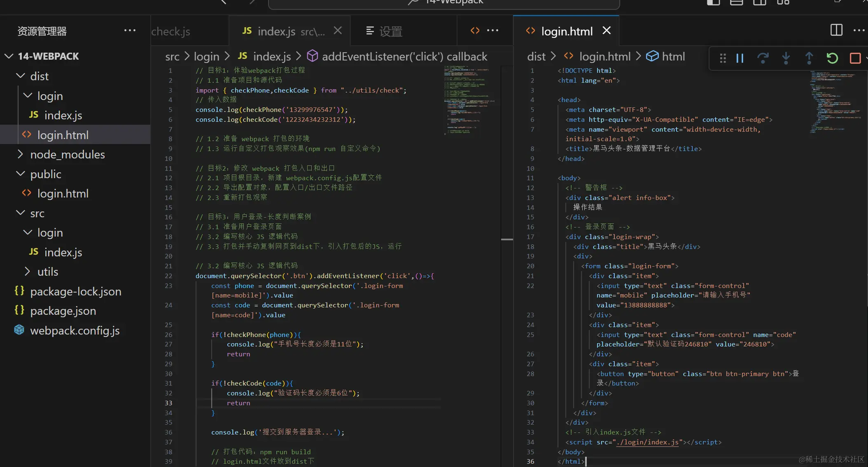Screen dimensions: 868x467
Task: Grab the debug toolbar drag handle dots
Action: pos(723,58)
